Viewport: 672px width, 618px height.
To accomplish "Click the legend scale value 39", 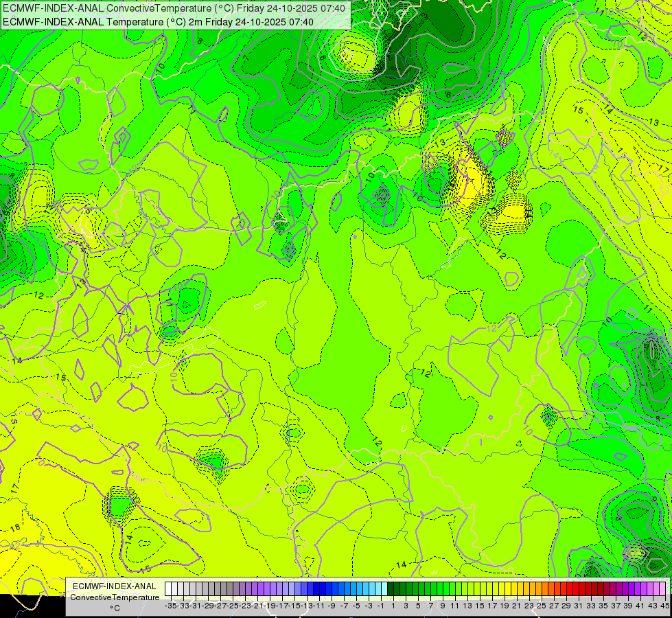I will [628, 606].
